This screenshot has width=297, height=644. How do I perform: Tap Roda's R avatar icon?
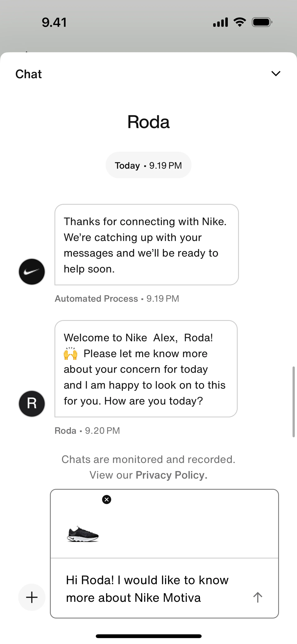(32, 404)
